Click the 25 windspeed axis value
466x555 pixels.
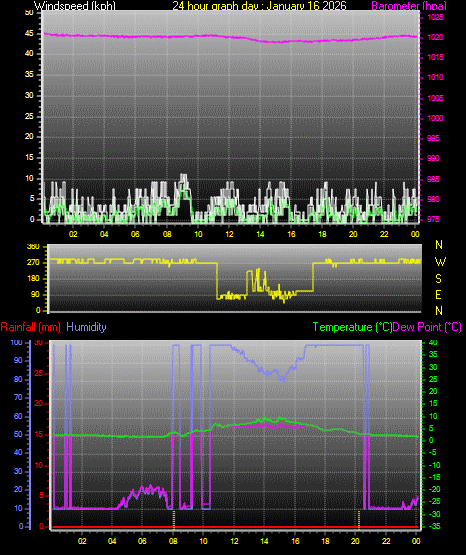coord(30,116)
